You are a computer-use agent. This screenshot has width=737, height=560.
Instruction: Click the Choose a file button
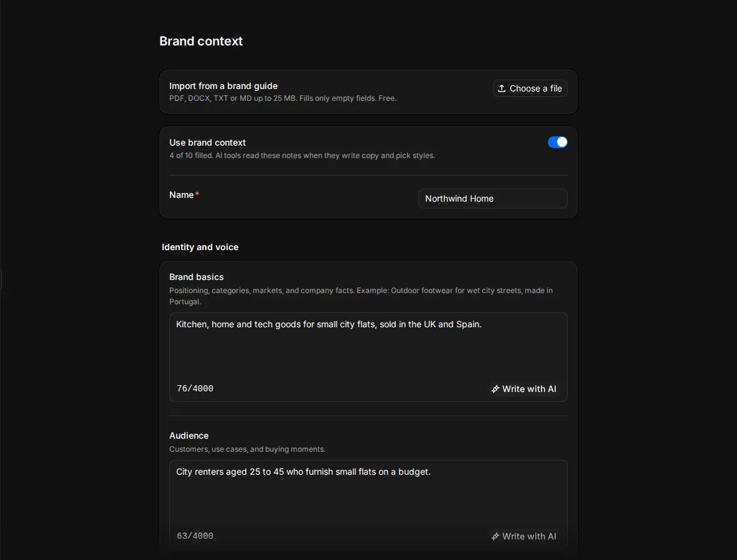pyautogui.click(x=530, y=88)
